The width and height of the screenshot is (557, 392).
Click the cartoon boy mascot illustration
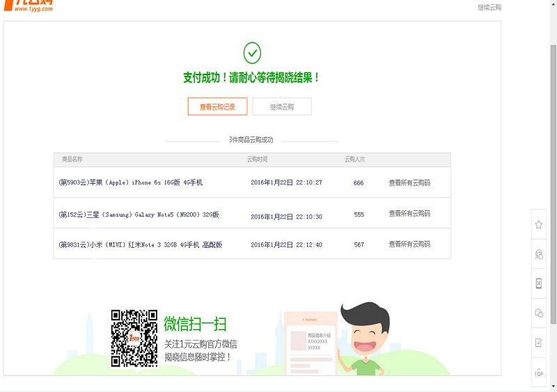363,338
